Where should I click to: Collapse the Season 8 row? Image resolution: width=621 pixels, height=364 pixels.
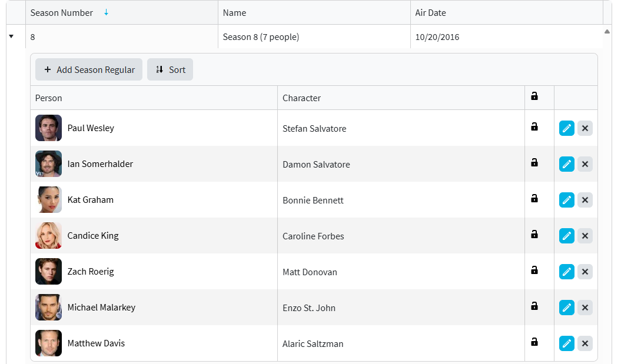(11, 36)
